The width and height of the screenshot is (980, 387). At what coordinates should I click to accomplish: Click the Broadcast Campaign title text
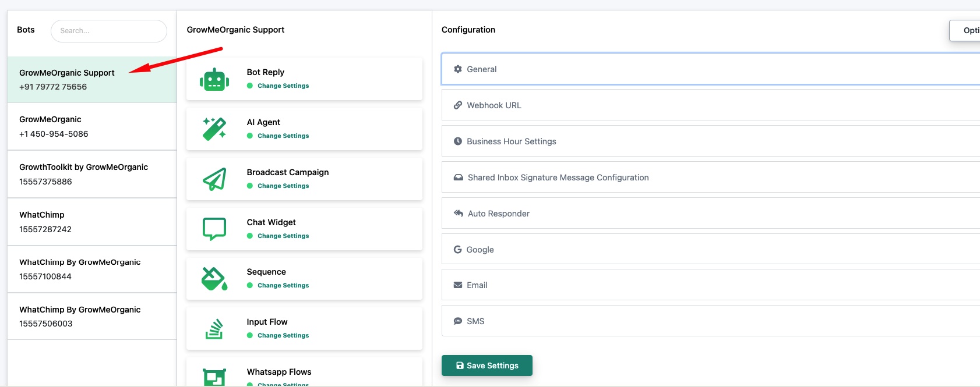[288, 172]
